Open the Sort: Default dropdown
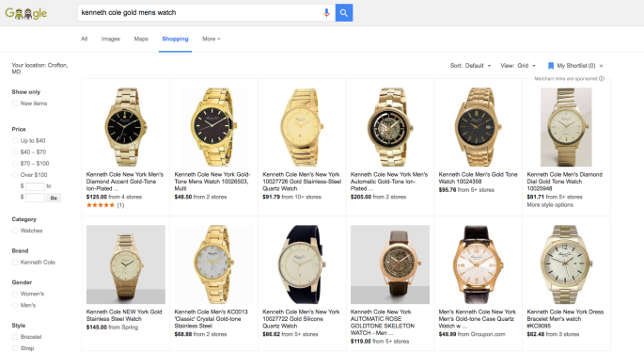This screenshot has width=644, height=352. 471,66
